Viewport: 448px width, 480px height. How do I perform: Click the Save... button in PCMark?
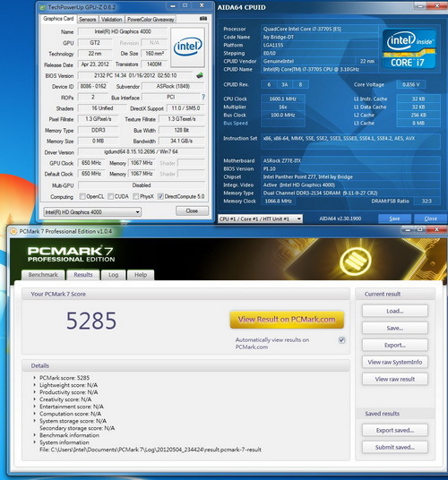point(395,328)
